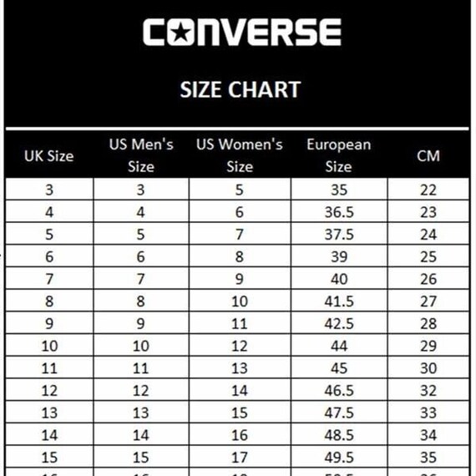Viewport: 476px width, 476px height.
Task: Select the 22 CM cell
Action: (428, 190)
